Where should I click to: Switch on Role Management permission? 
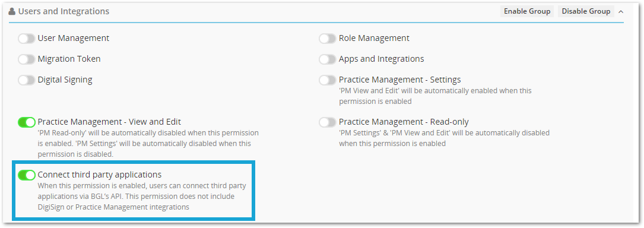click(x=328, y=39)
